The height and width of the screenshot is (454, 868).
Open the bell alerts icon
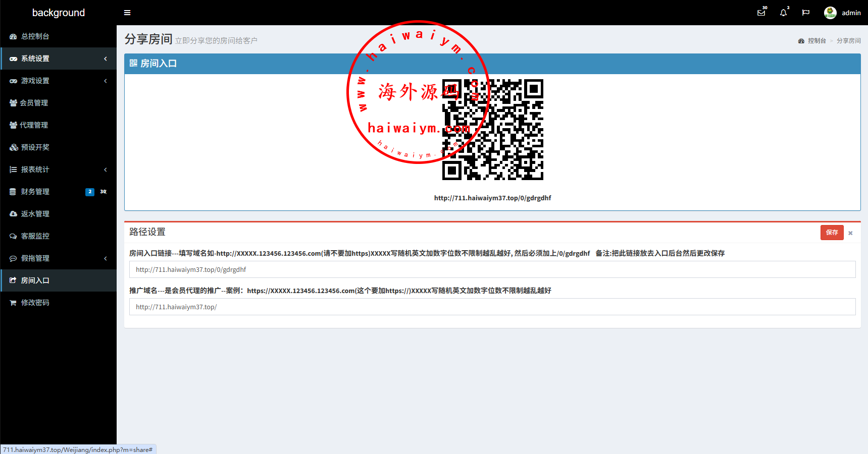(783, 13)
